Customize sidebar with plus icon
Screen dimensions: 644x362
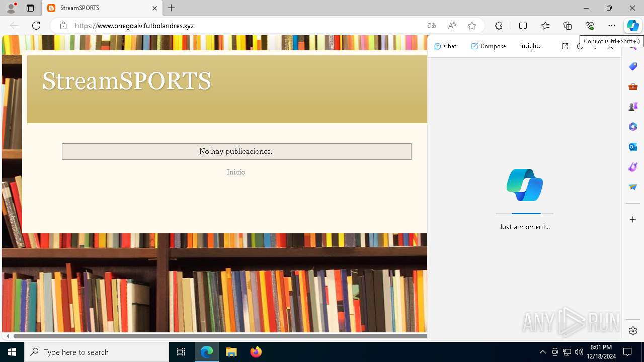[x=633, y=220]
